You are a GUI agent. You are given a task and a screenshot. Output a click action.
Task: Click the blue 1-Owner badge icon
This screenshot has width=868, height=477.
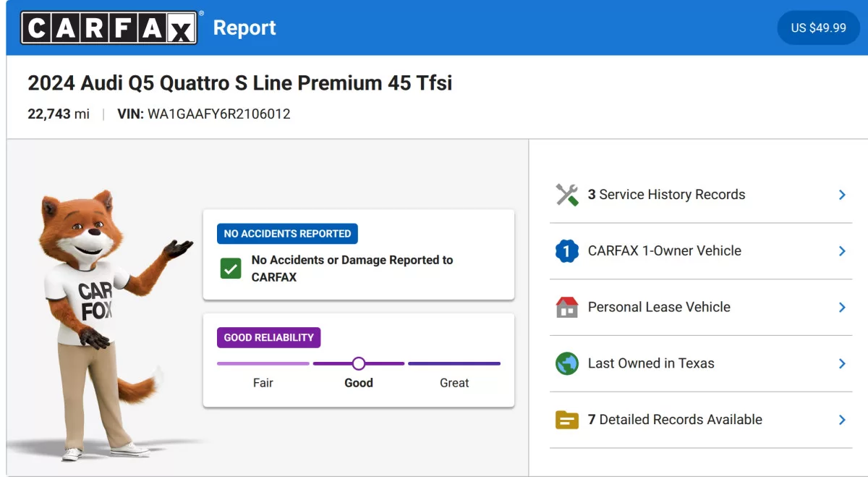567,251
